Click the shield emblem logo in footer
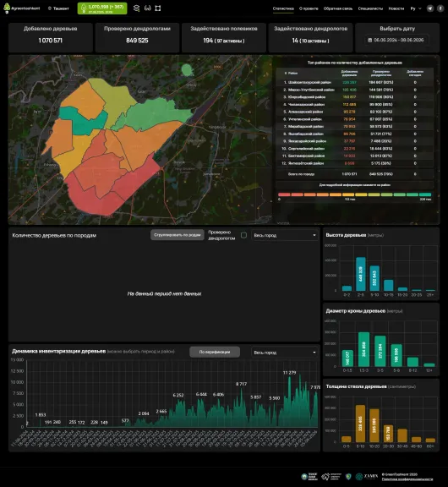The image size is (448, 487). pyautogui.click(x=348, y=477)
